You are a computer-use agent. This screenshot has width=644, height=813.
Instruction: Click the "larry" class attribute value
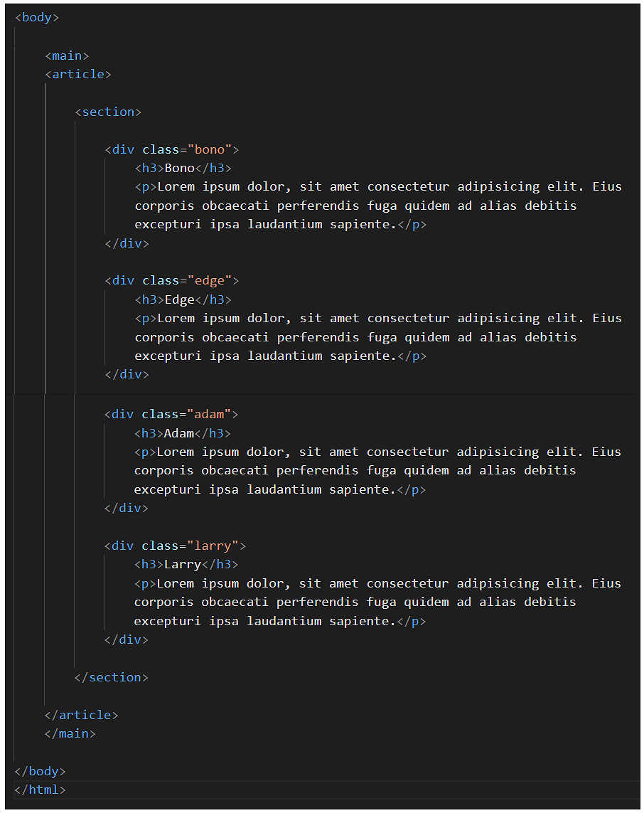point(213,546)
